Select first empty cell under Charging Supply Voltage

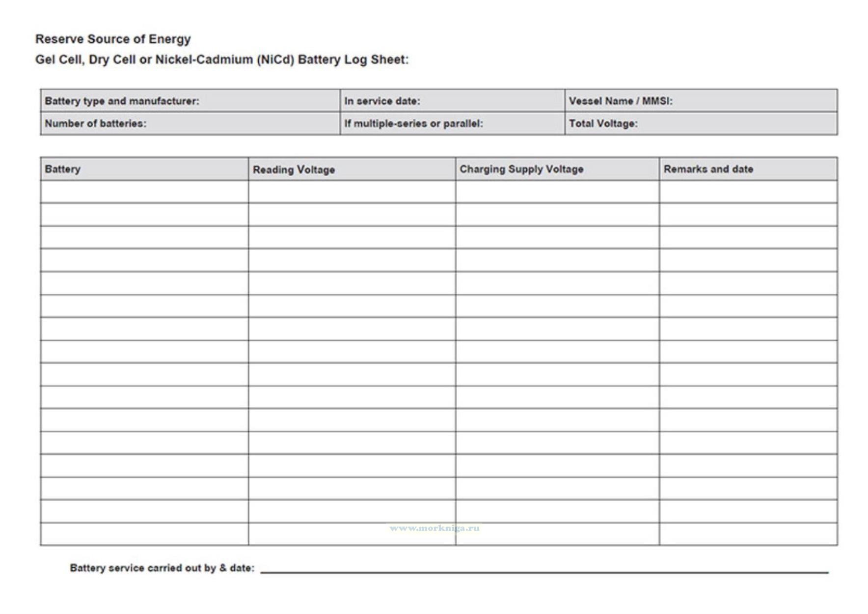(557, 192)
